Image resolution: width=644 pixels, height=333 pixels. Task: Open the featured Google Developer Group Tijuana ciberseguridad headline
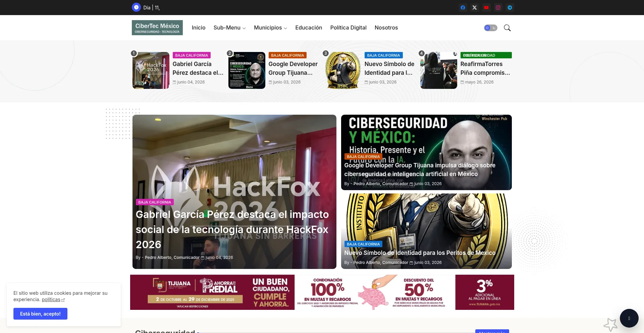[420, 170]
